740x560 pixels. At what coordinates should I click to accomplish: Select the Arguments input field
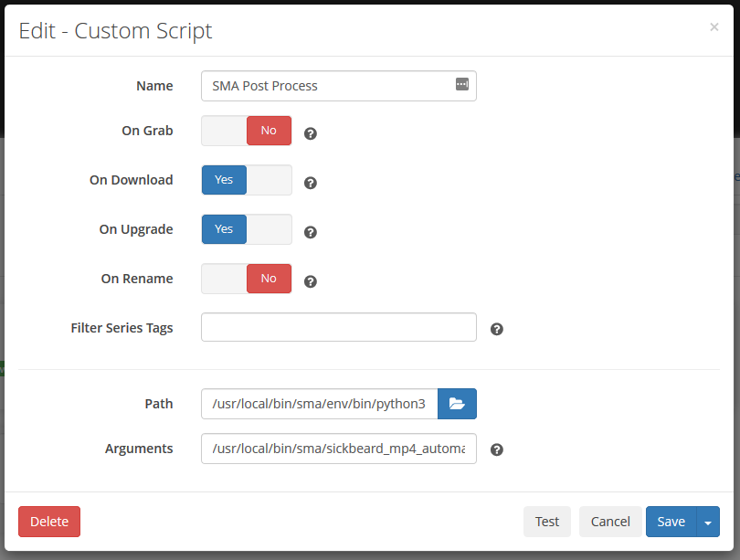point(338,449)
